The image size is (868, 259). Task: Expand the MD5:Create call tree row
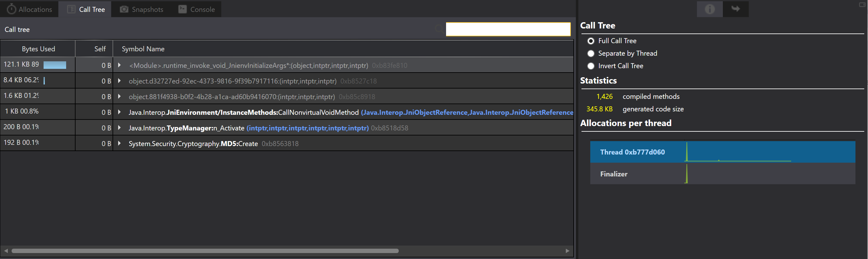pyautogui.click(x=119, y=143)
